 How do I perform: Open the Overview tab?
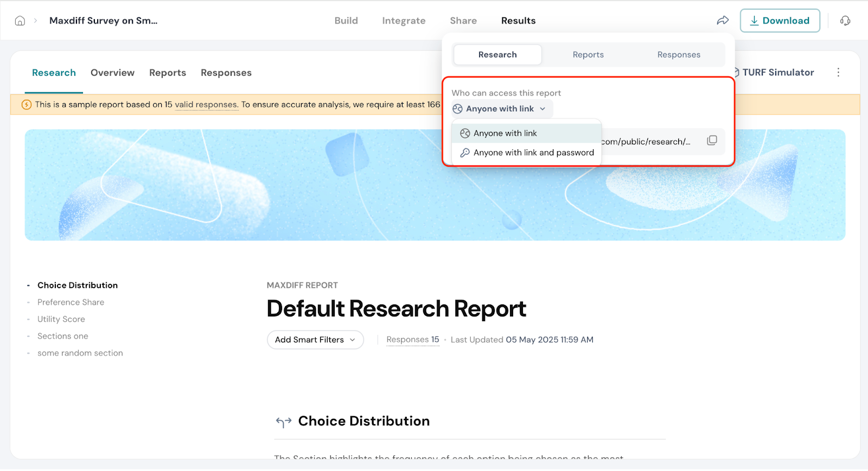pyautogui.click(x=112, y=73)
